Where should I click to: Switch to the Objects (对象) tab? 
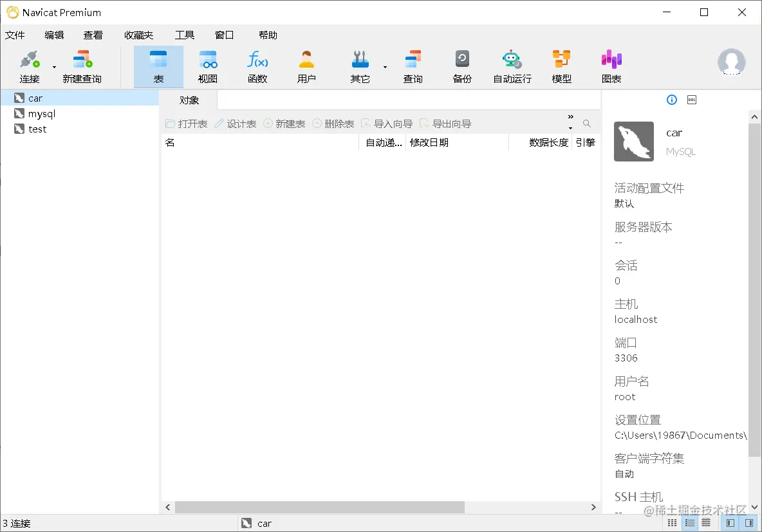click(x=189, y=100)
